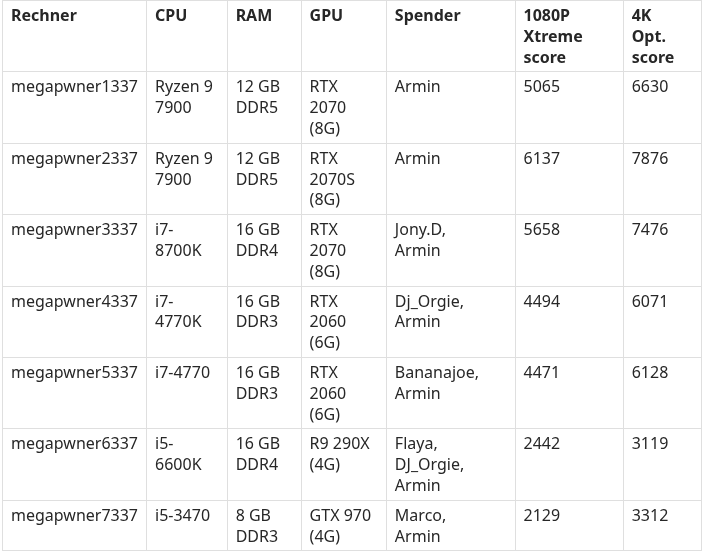The height and width of the screenshot is (552, 704).
Task: Select the 7476 4K score cell
Action: pos(650,230)
